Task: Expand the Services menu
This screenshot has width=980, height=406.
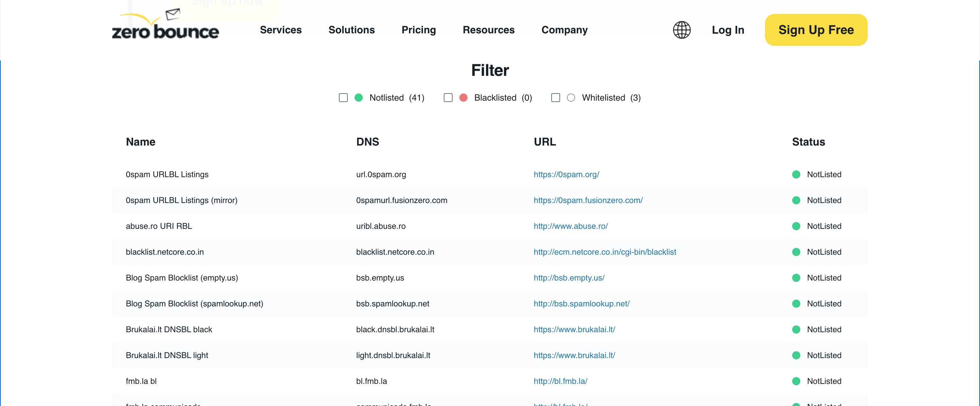Action: (x=280, y=30)
